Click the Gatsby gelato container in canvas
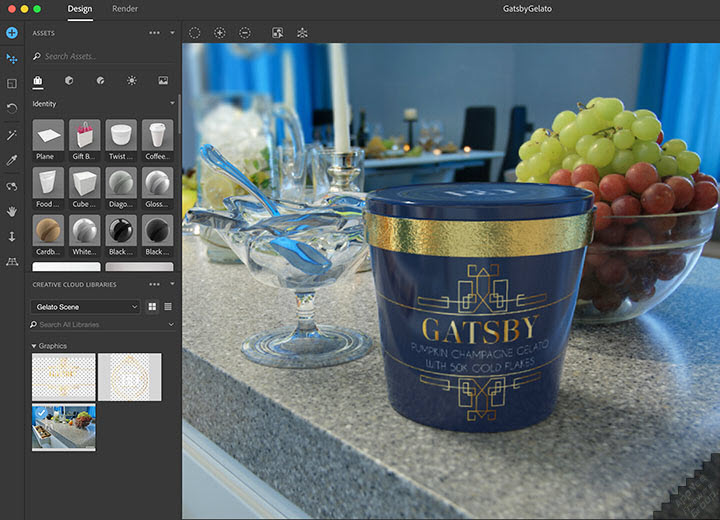Image resolution: width=720 pixels, height=520 pixels. (478, 308)
